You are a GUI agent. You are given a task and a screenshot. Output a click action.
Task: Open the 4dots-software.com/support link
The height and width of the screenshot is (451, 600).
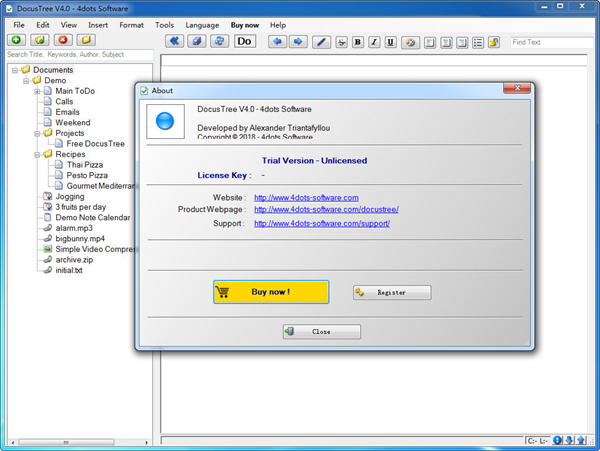(321, 223)
